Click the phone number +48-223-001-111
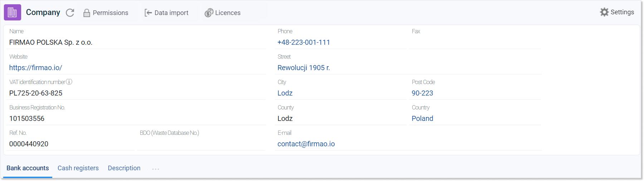The width and height of the screenshot is (644, 181). [304, 42]
